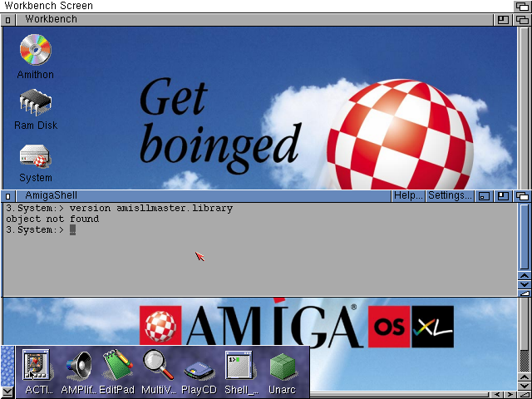Launch AMPlifier from the dock

[x=79, y=366]
